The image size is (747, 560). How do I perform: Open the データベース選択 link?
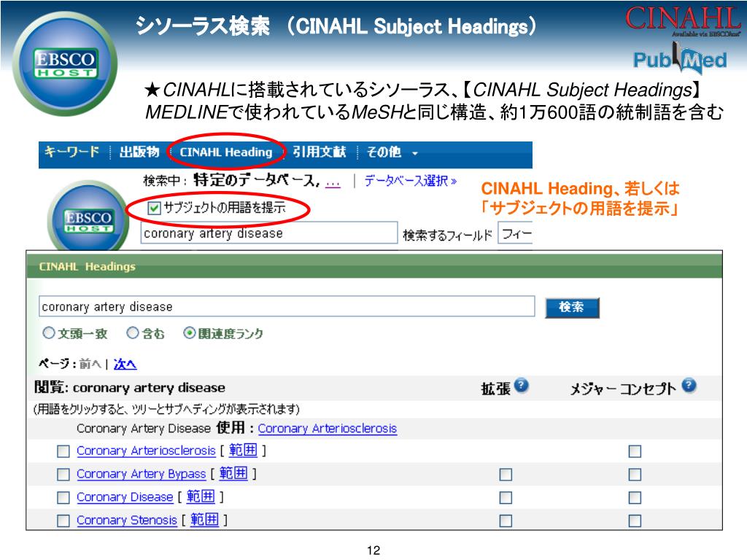411,181
